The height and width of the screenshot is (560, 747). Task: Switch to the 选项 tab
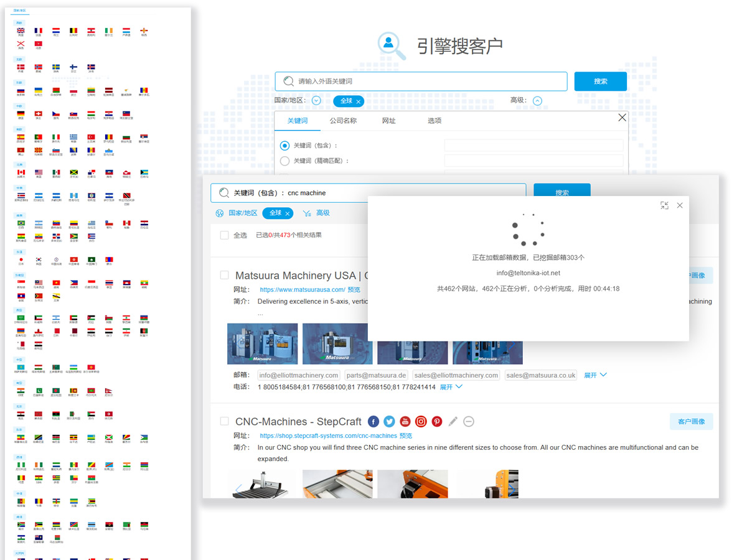pos(435,121)
